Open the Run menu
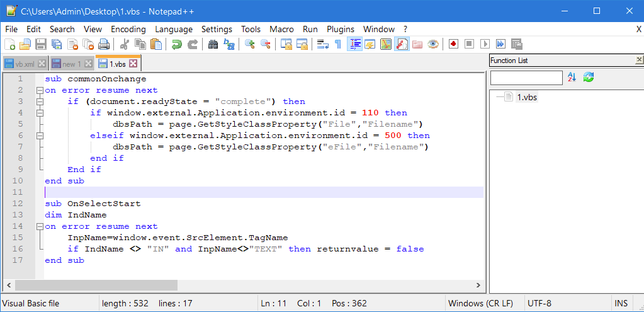Image resolution: width=644 pixels, height=312 pixels. 310,29
